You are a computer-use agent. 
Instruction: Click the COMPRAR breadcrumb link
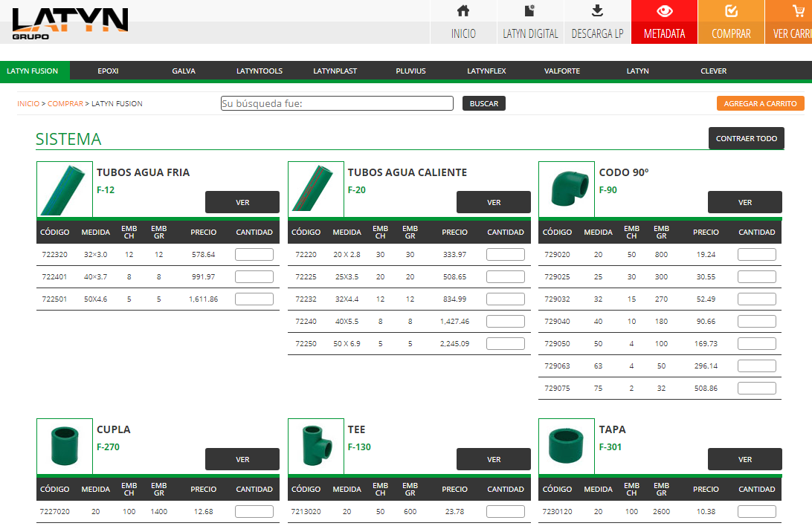click(x=65, y=103)
